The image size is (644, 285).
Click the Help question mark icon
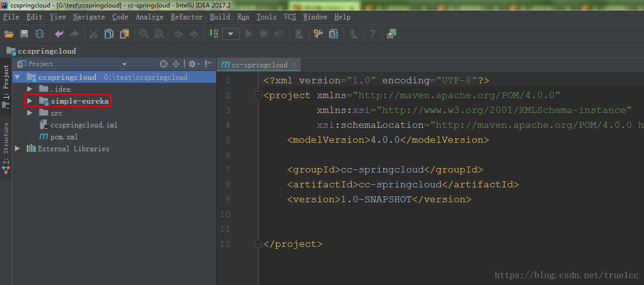372,34
